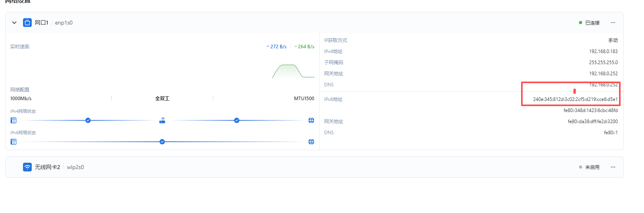Click the check mark in IPv6 status line
644x213 pixels.
tap(162, 142)
